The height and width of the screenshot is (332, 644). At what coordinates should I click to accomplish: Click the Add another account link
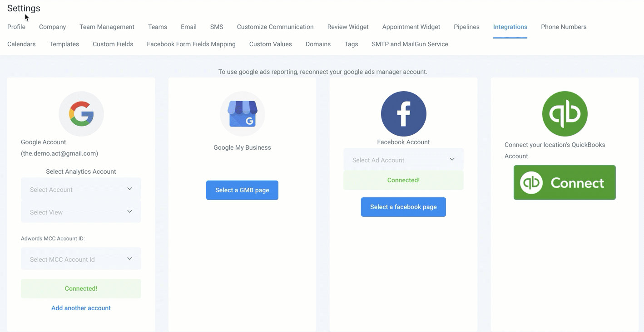[x=81, y=308]
